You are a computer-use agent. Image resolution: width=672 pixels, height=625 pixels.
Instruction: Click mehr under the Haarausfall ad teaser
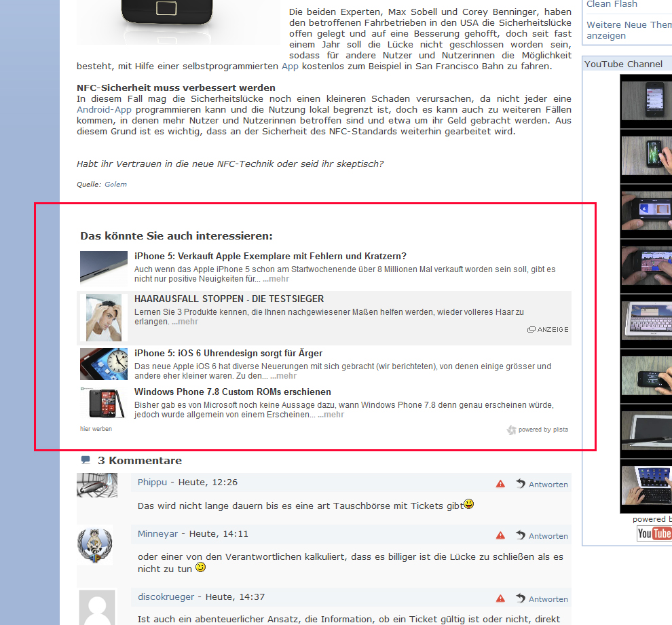[185, 322]
